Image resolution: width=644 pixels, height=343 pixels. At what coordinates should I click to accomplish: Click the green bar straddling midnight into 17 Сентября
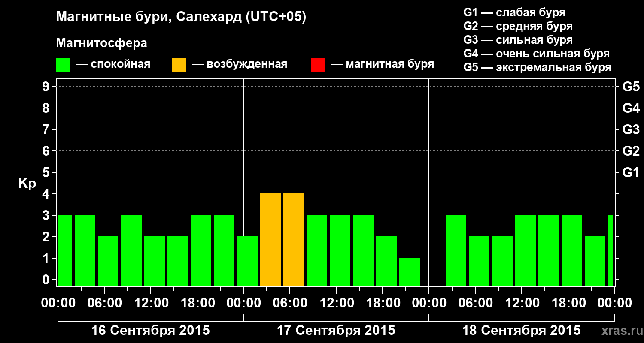[x=247, y=261]
